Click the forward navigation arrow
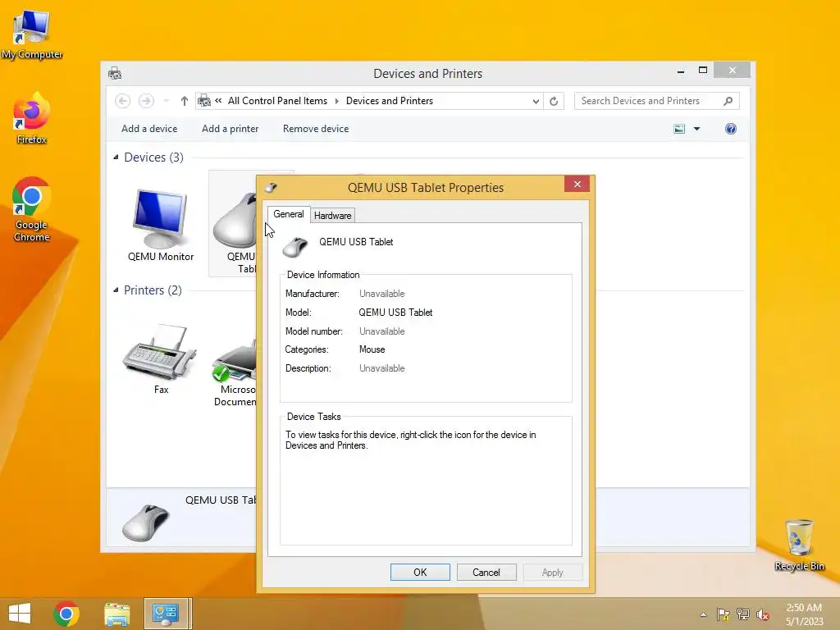Screen dimensions: 840x630 pos(146,101)
